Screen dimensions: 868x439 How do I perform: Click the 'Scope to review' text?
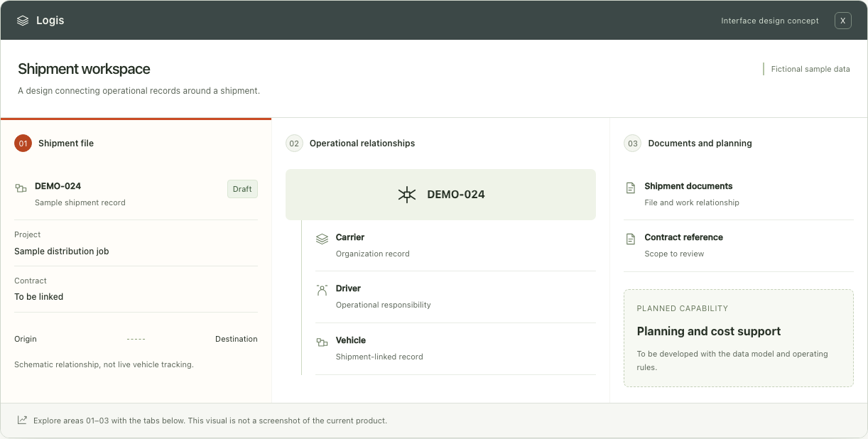tap(674, 254)
